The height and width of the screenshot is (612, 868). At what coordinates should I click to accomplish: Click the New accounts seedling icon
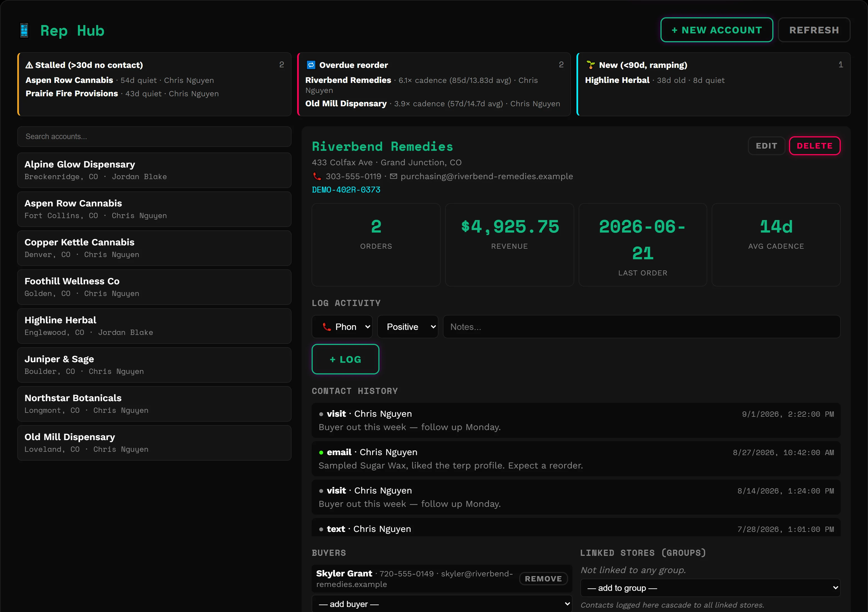tap(591, 65)
